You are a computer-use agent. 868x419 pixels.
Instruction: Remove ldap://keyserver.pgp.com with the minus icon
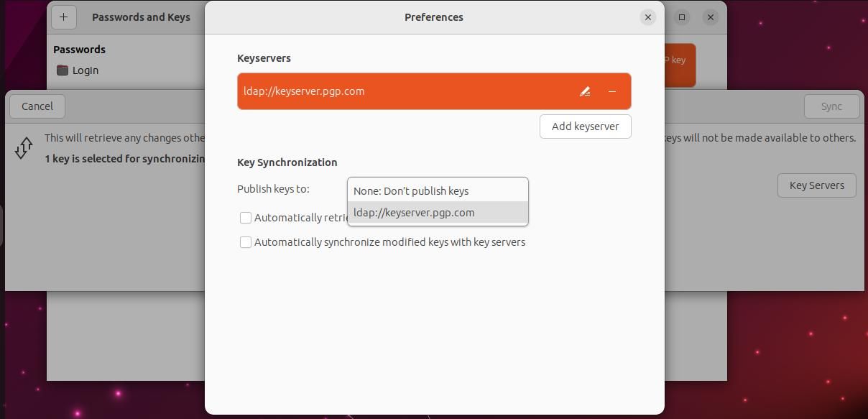[x=612, y=91]
